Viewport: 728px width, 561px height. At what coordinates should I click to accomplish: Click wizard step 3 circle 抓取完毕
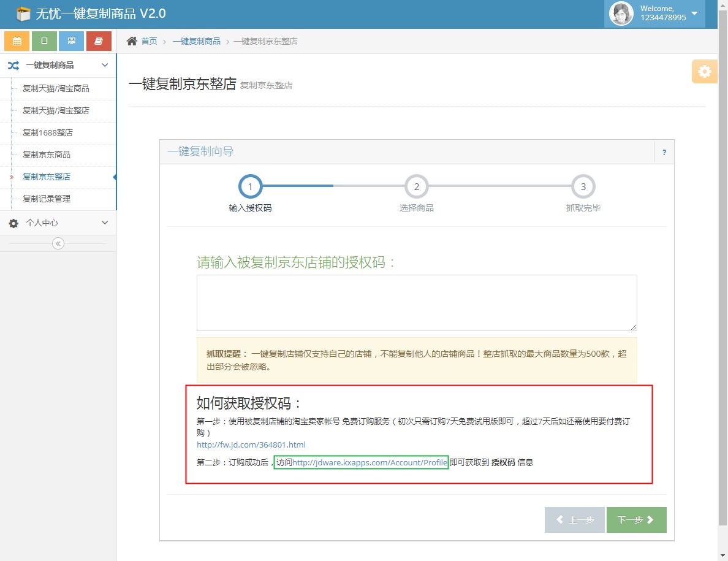[583, 186]
